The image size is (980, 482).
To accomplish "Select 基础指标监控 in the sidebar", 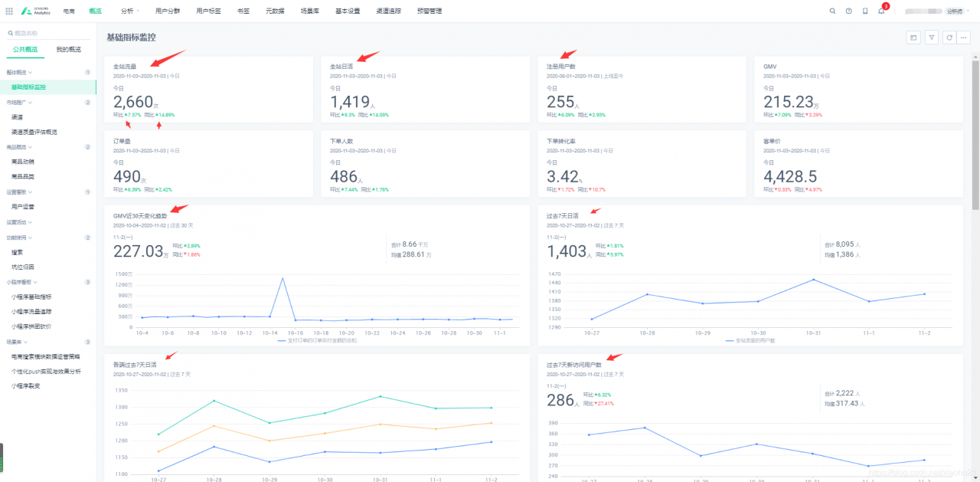I will point(48,87).
